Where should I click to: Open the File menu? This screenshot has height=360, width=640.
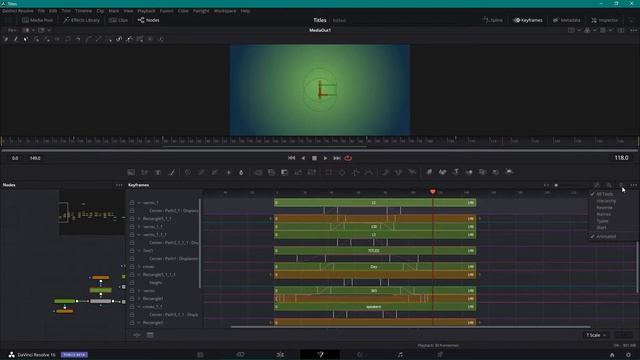(41, 11)
